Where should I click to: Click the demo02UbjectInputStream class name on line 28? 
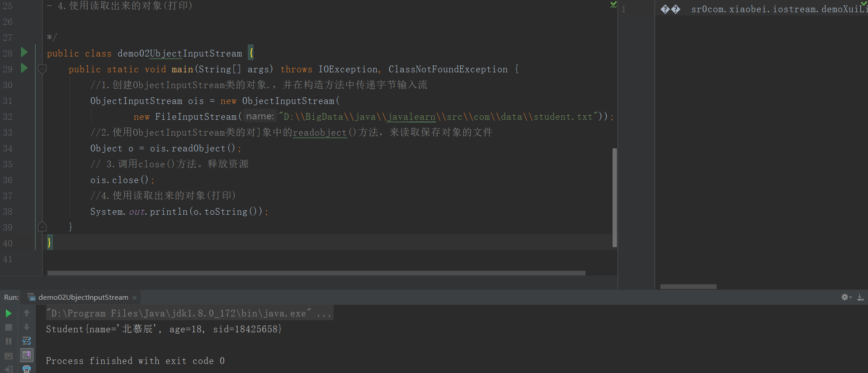(179, 53)
